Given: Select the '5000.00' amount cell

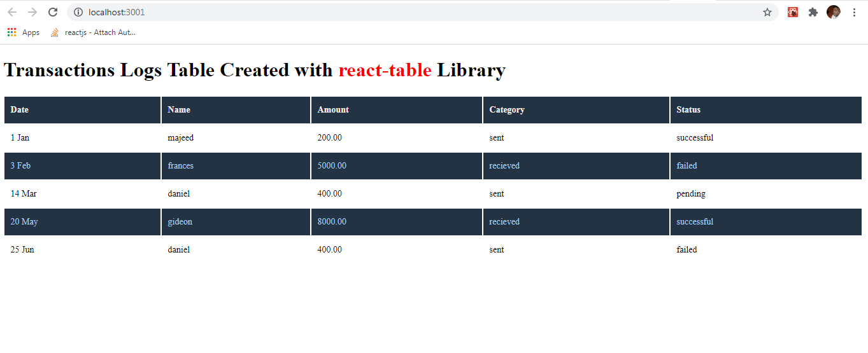Looking at the screenshot, I should (397, 166).
